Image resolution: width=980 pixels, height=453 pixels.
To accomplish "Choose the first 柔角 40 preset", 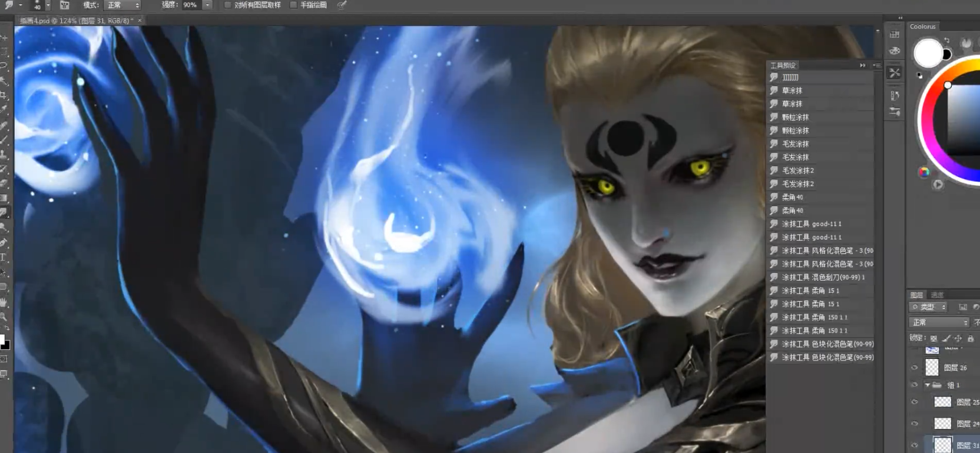I will click(x=821, y=197).
